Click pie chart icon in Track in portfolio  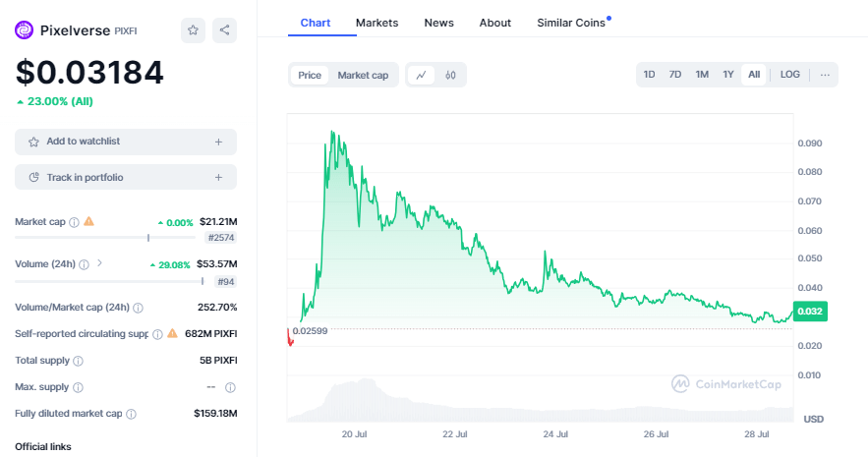click(x=33, y=178)
